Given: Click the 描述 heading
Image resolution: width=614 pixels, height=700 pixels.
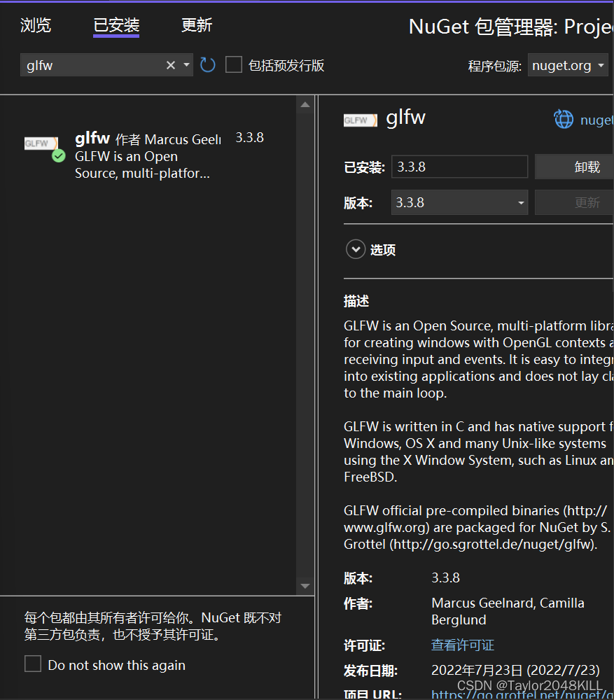Looking at the screenshot, I should point(356,301).
